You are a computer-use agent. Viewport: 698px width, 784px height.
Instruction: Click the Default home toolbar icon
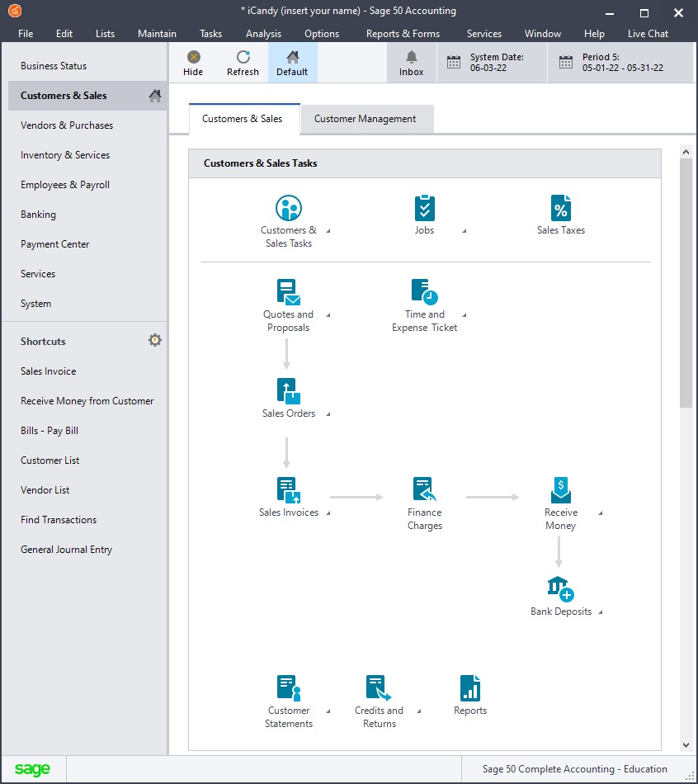pos(293,57)
